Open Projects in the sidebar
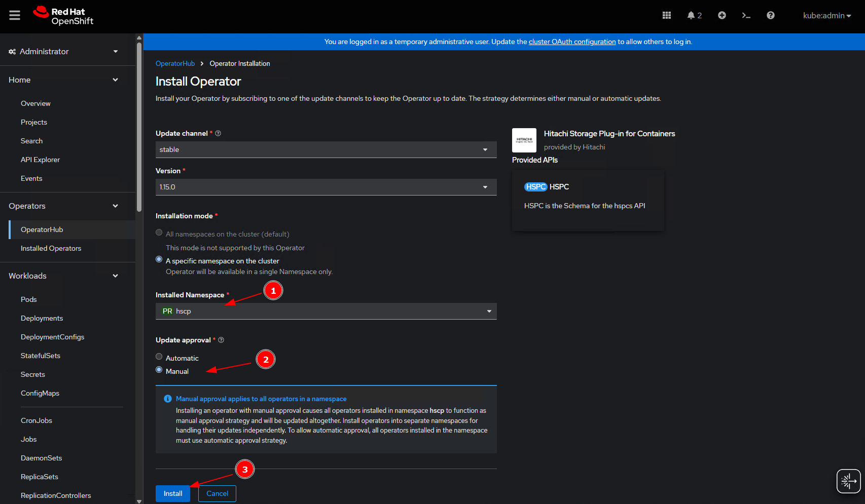The image size is (865, 504). pos(34,122)
